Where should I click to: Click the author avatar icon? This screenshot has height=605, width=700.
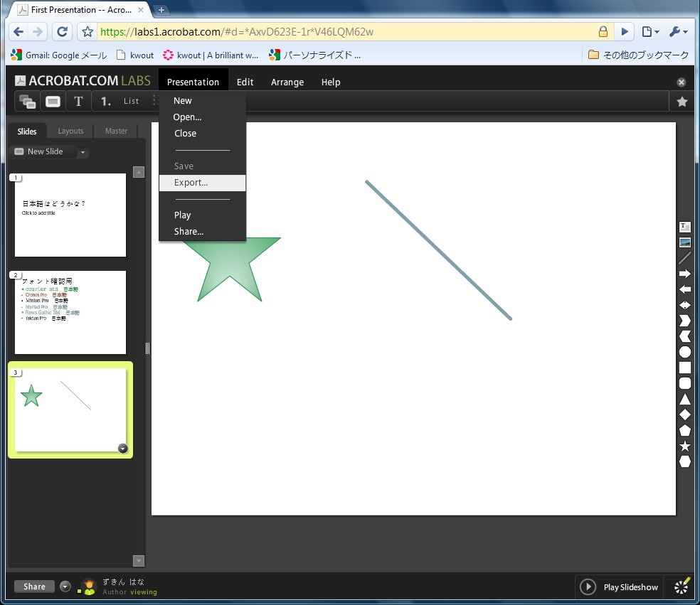89,587
